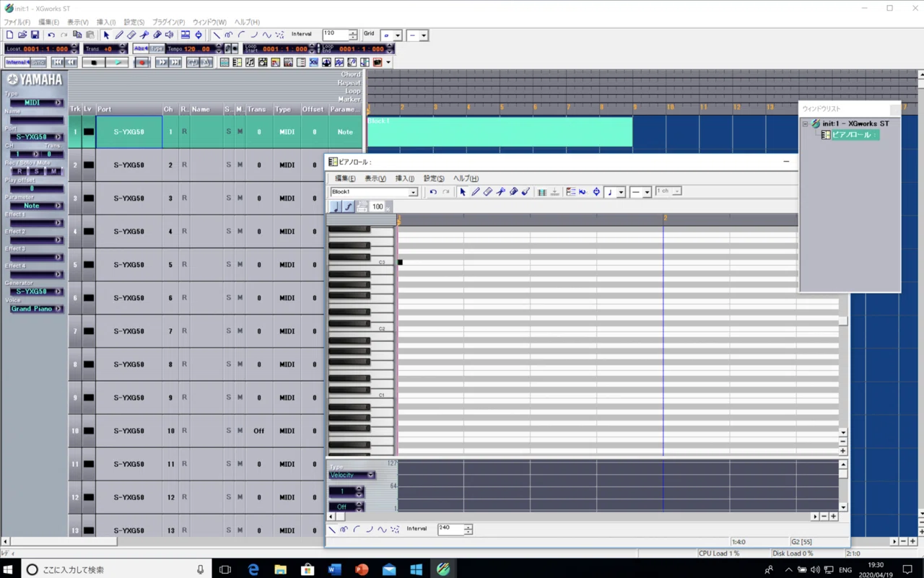Open the Grid dropdown in main toolbar
The width and height of the screenshot is (924, 578).
pyautogui.click(x=397, y=35)
